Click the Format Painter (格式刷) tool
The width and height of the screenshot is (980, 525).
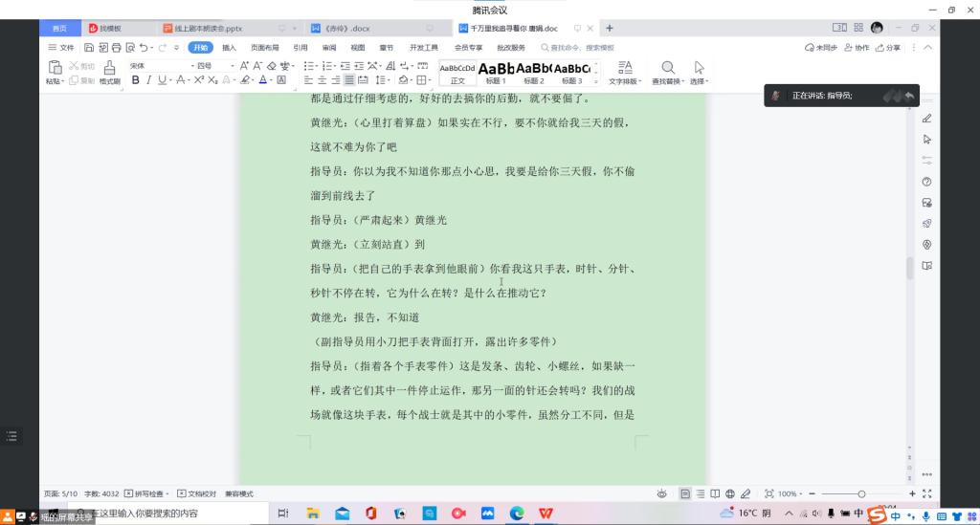[x=109, y=73]
